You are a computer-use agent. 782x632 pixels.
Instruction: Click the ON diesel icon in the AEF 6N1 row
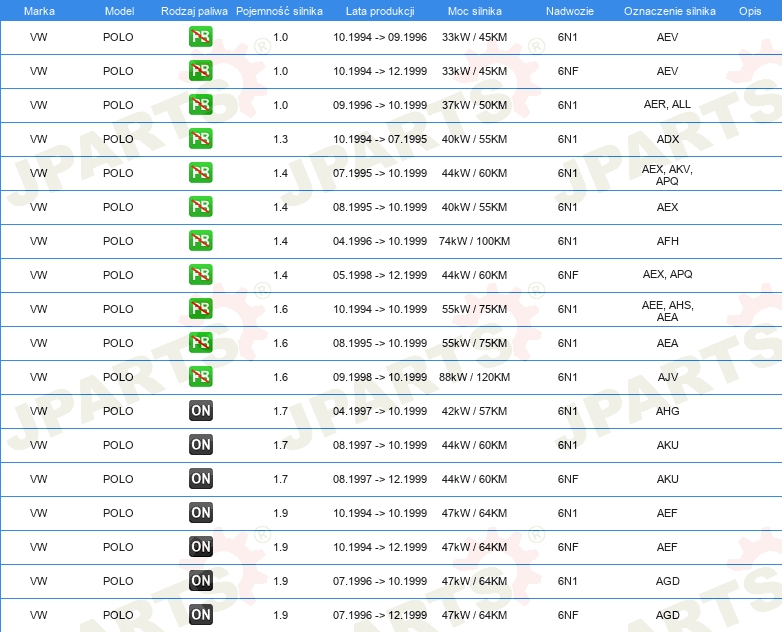click(200, 512)
